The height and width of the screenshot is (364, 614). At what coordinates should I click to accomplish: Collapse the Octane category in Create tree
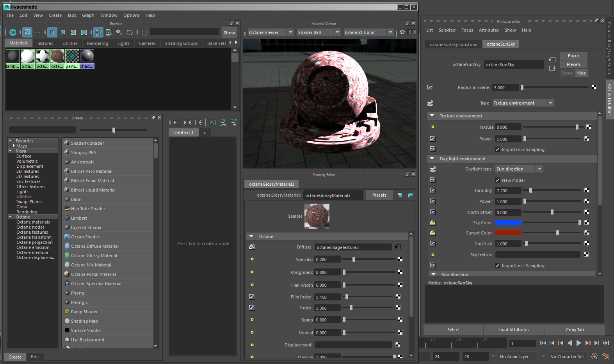click(11, 217)
